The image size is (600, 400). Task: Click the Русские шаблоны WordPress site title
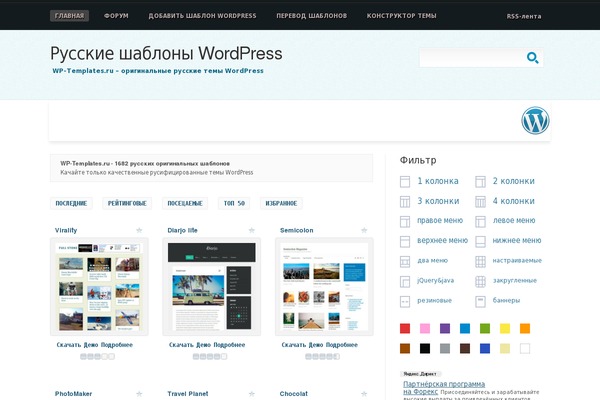pos(166,54)
